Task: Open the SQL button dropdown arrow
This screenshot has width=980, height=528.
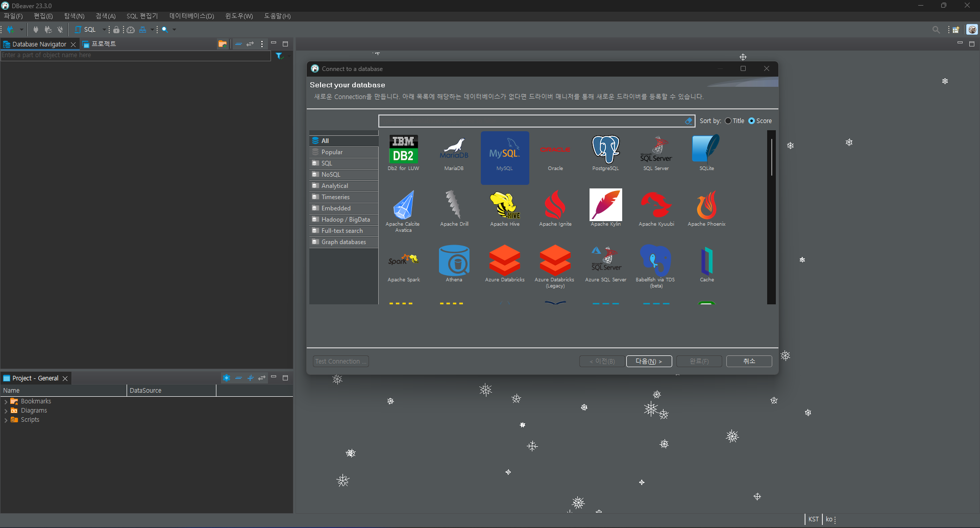Action: click(104, 30)
